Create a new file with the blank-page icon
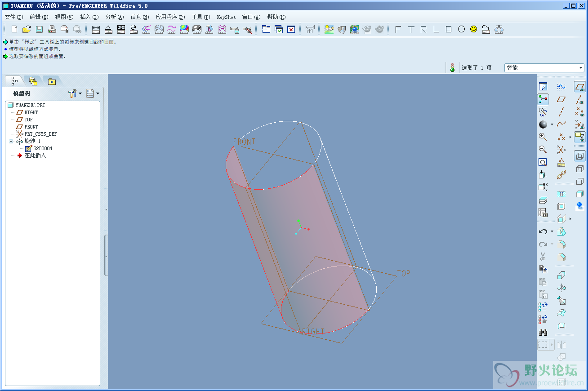 tap(14, 29)
